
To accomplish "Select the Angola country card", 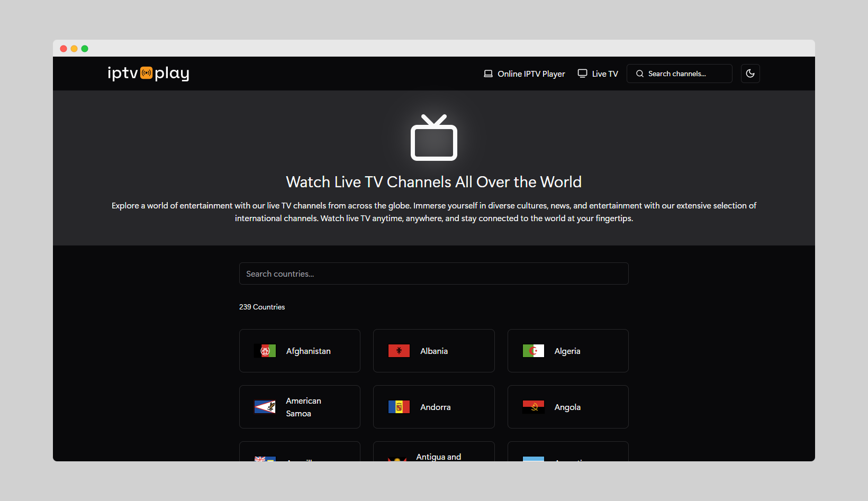I will (567, 407).
